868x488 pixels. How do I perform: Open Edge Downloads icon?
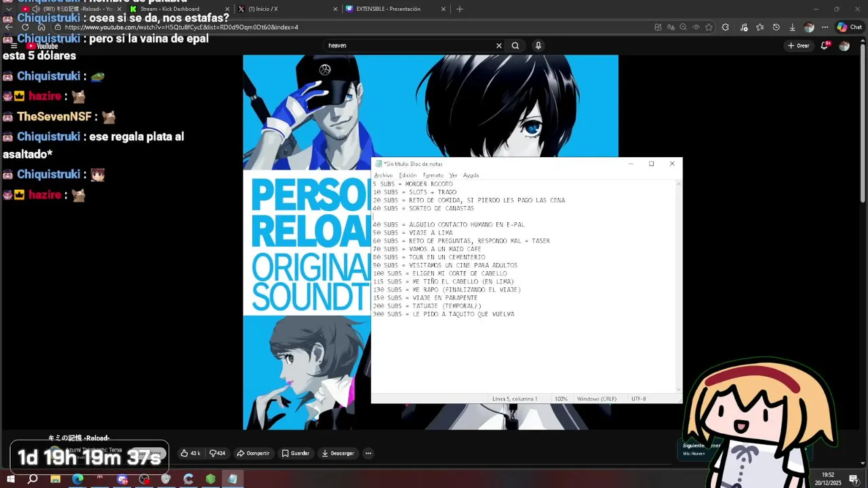coord(792,27)
